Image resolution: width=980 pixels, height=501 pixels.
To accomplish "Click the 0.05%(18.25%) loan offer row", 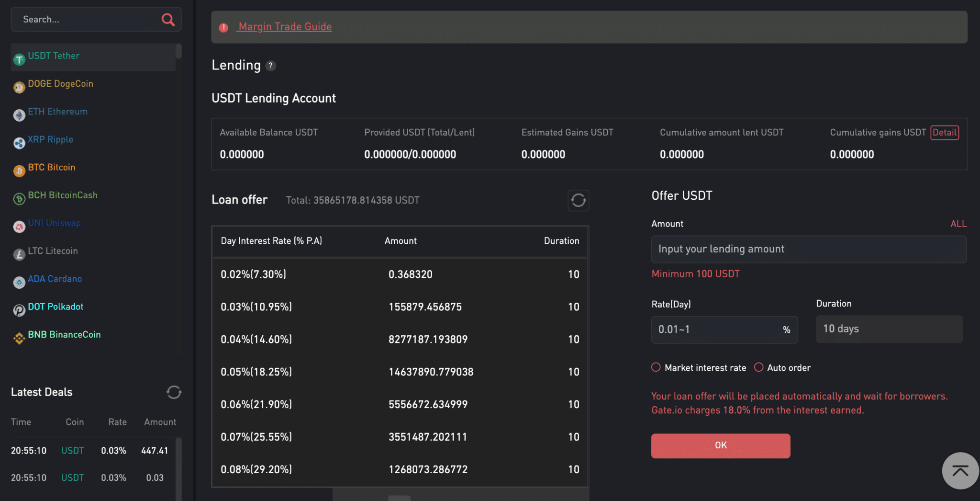I will click(400, 372).
